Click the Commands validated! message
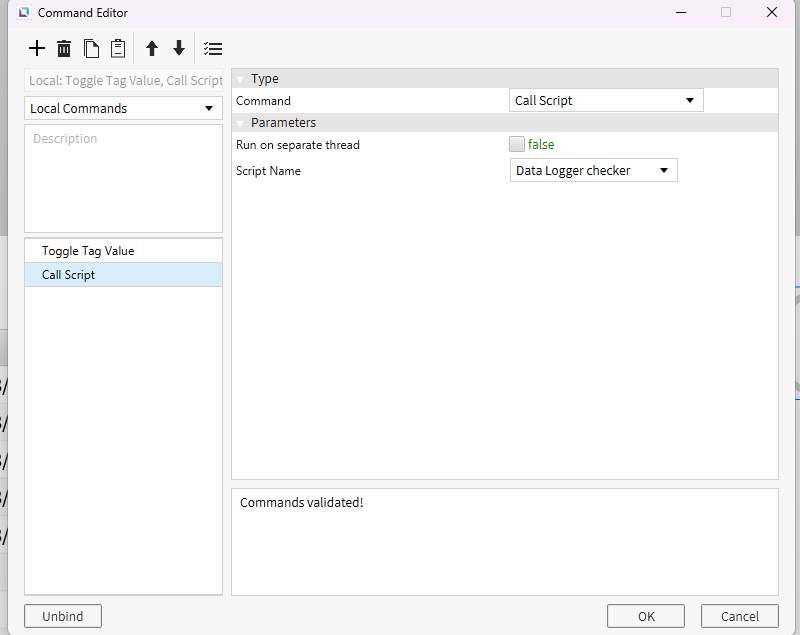 pos(302,502)
